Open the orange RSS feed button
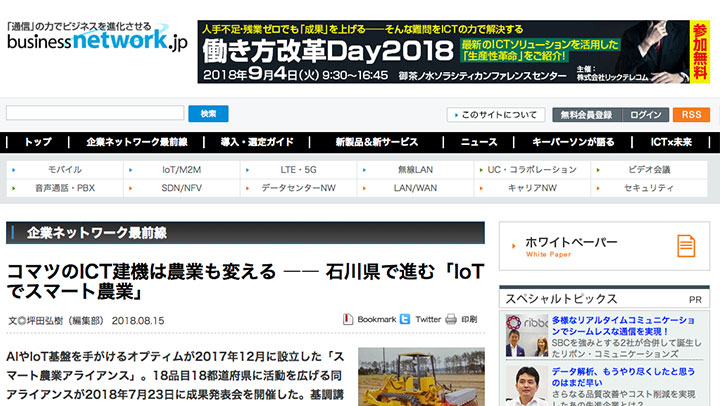 [x=691, y=115]
